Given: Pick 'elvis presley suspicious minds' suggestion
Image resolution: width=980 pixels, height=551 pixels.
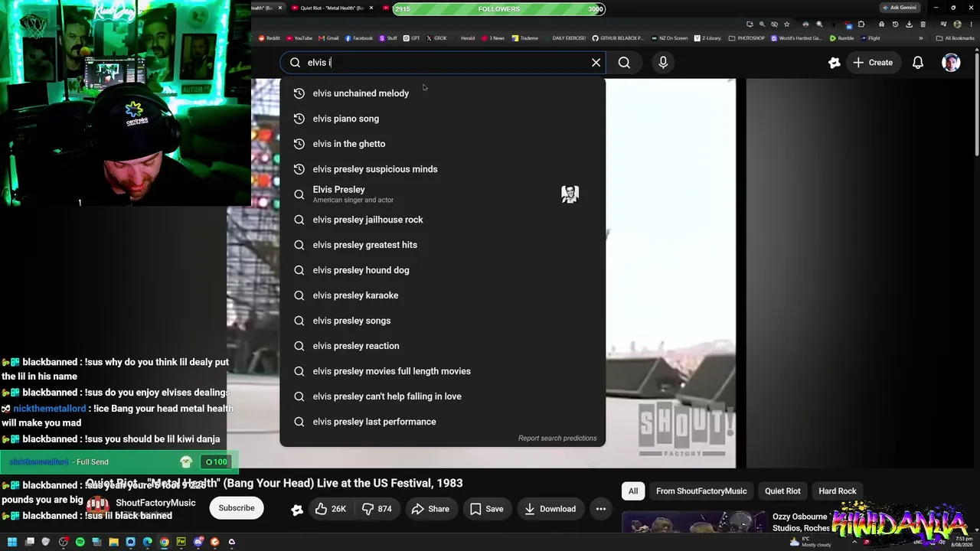Looking at the screenshot, I should tap(443, 169).
